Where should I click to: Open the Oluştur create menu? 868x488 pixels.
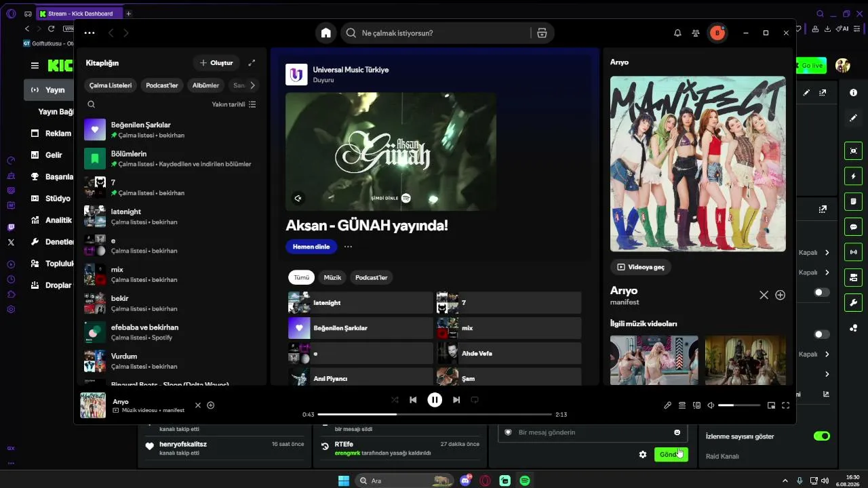[216, 63]
